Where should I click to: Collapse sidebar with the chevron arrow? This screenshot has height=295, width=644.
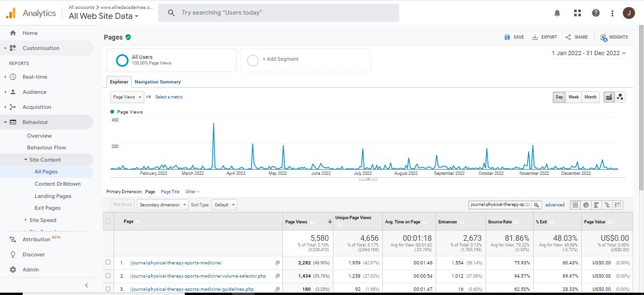click(86, 285)
